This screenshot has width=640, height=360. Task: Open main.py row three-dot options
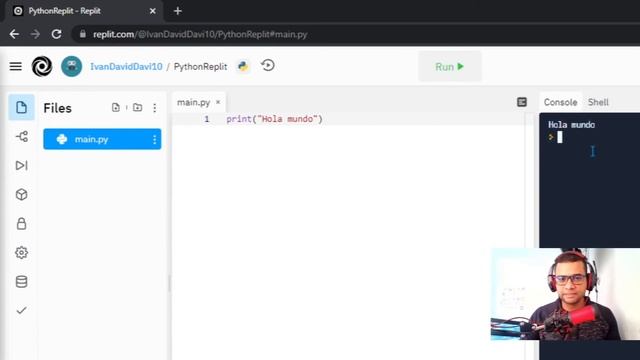[x=154, y=140]
